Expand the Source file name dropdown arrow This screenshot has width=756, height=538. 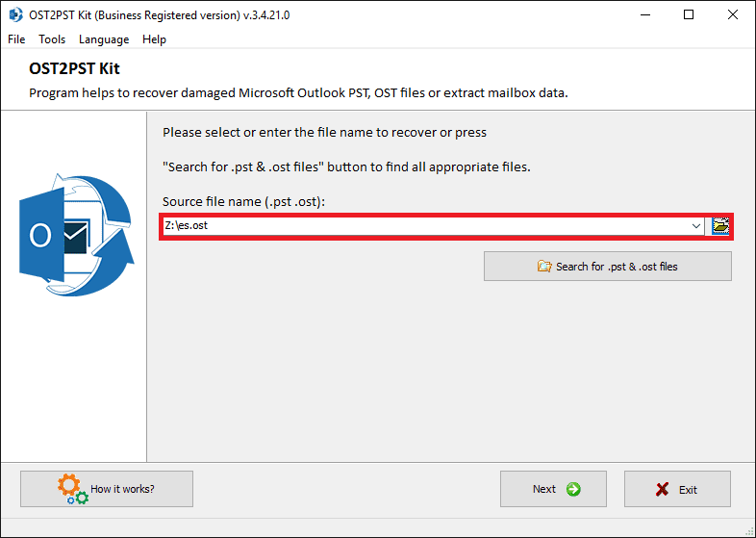click(695, 226)
